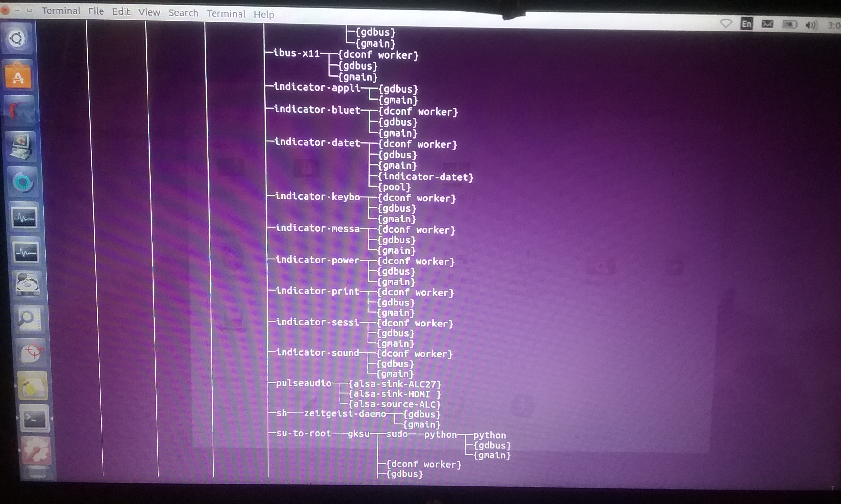Open the volume sound indicator menu

tap(810, 25)
